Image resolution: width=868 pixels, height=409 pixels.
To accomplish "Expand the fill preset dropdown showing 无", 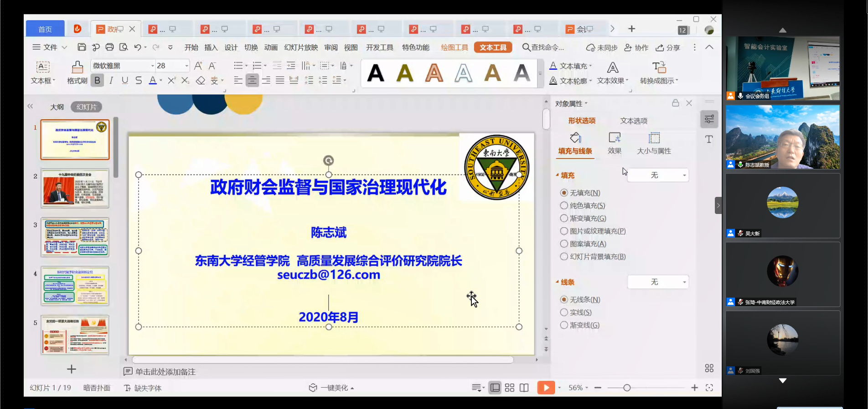I will 658,175.
